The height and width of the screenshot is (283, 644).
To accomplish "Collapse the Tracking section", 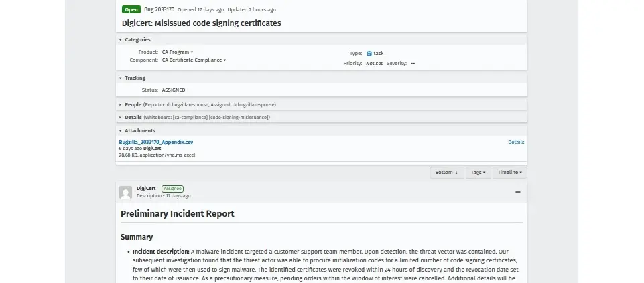I will [121, 78].
